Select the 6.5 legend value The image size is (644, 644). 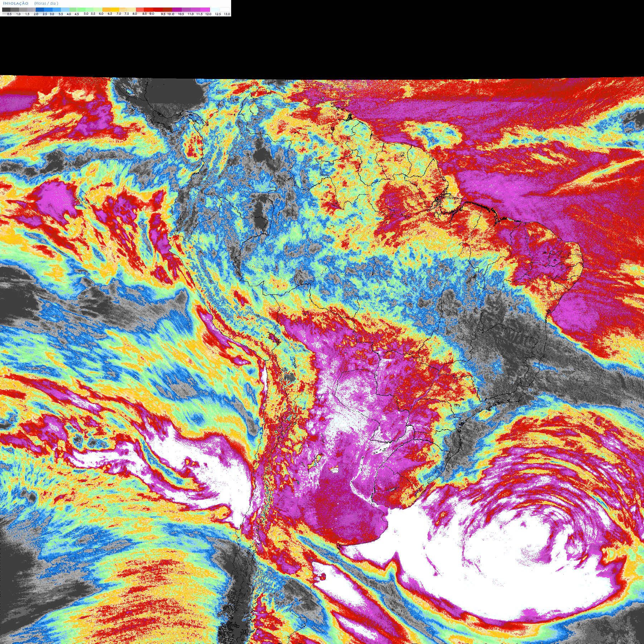[110, 14]
